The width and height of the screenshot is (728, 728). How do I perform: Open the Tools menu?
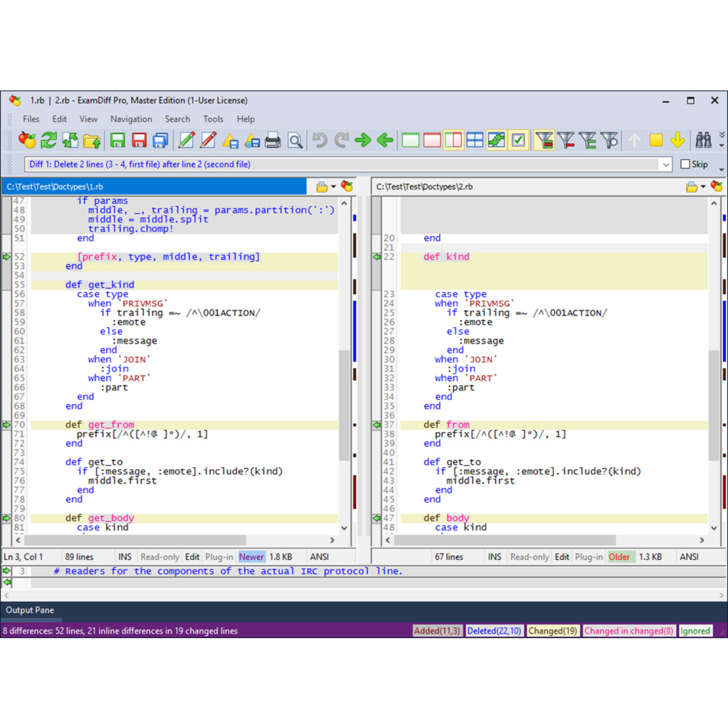[x=213, y=119]
